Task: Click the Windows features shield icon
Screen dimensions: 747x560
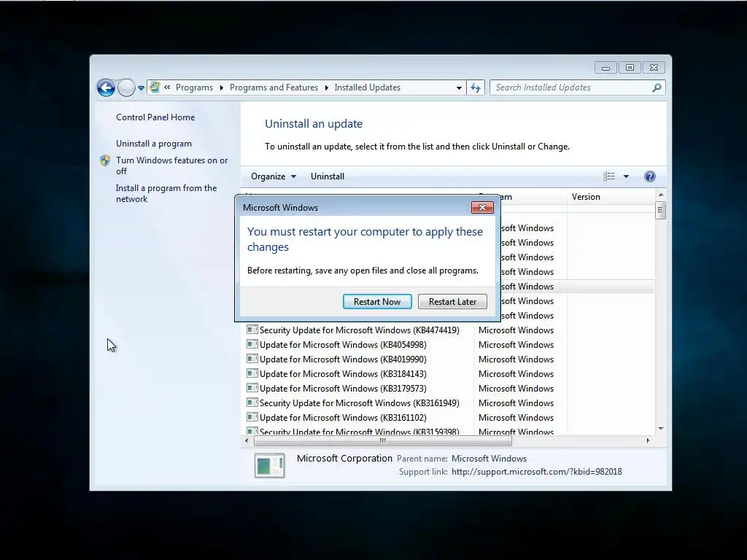Action: pyautogui.click(x=105, y=160)
